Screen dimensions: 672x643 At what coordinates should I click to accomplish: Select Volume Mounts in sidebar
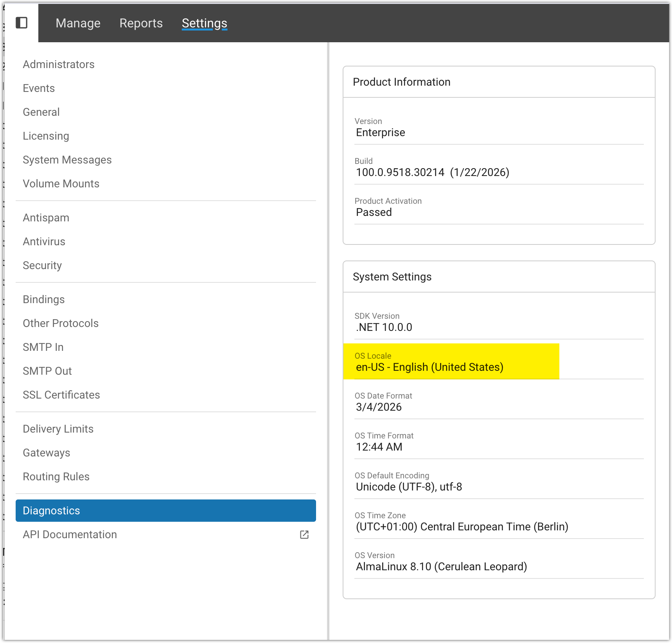(61, 184)
